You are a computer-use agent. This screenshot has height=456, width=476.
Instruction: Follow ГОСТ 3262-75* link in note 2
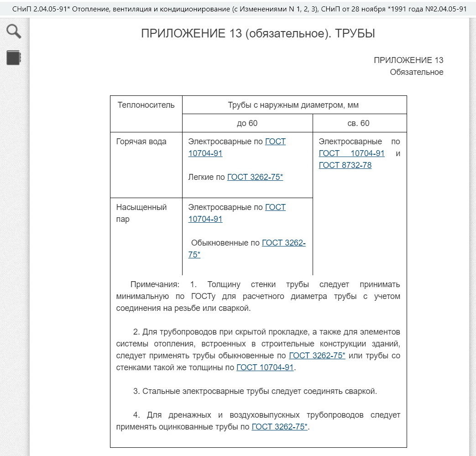[x=317, y=356]
